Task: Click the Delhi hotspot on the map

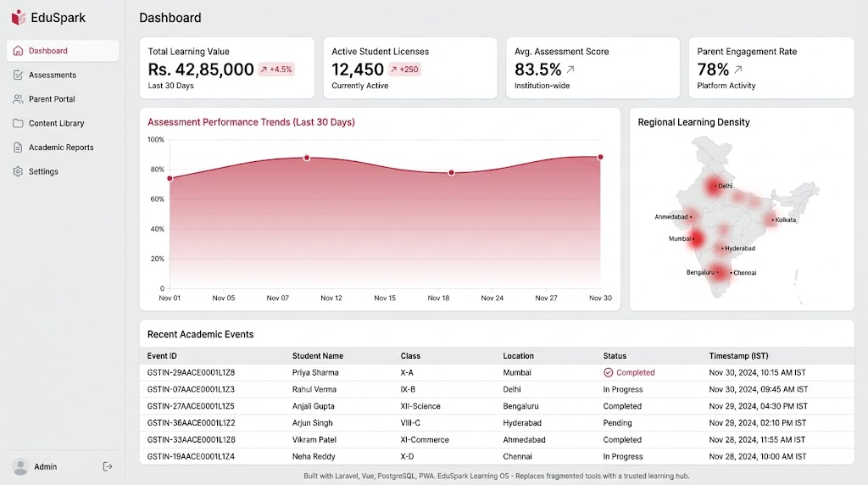Action: (x=713, y=186)
